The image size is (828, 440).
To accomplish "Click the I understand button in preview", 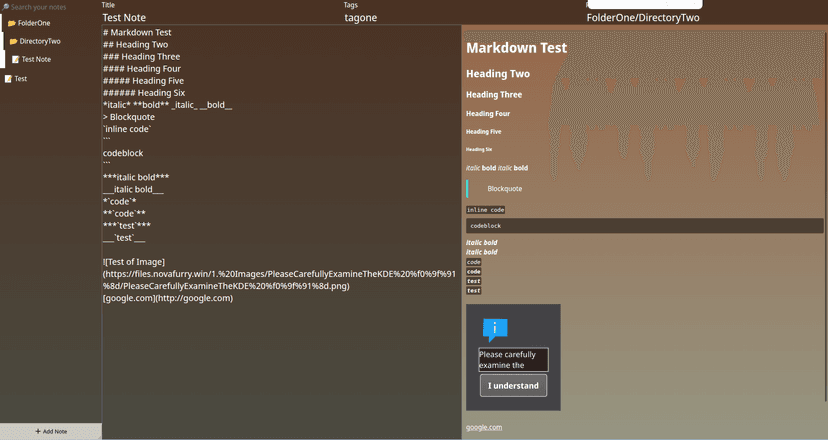I will tap(513, 386).
